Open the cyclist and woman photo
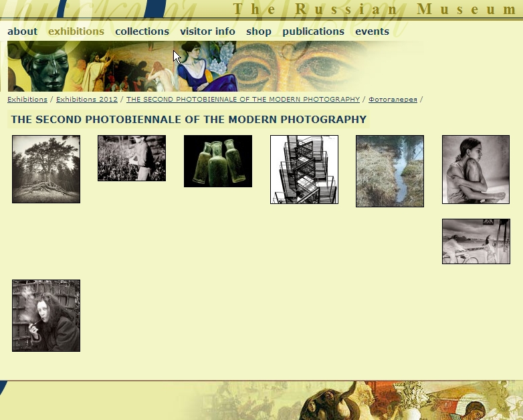This screenshot has width=523, height=420. coord(476,241)
